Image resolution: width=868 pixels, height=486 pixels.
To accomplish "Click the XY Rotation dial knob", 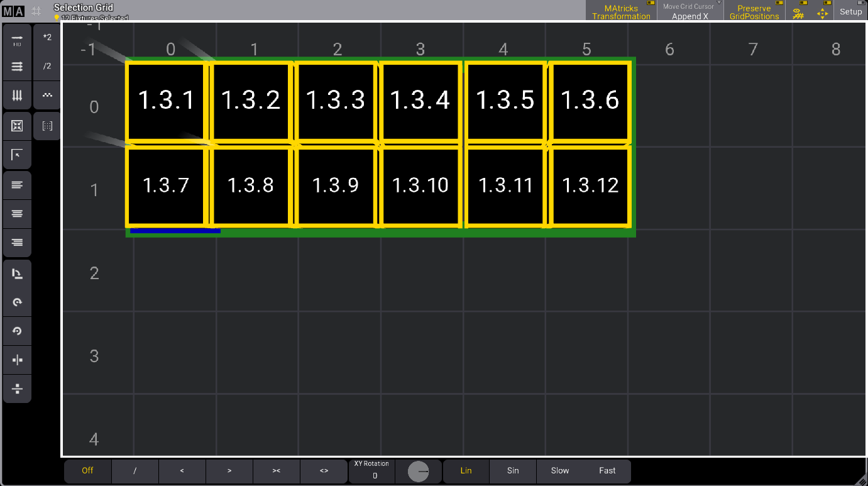I will tap(419, 472).
